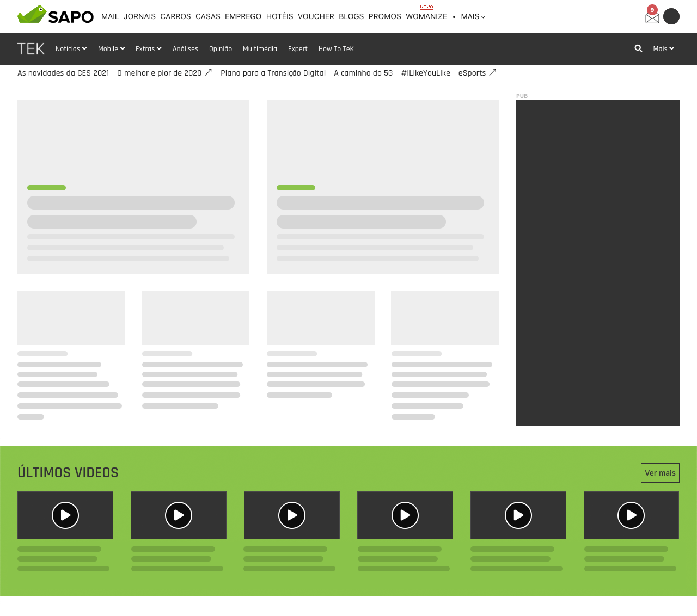Expand the Mais dropdown next to the search icon

[663, 48]
